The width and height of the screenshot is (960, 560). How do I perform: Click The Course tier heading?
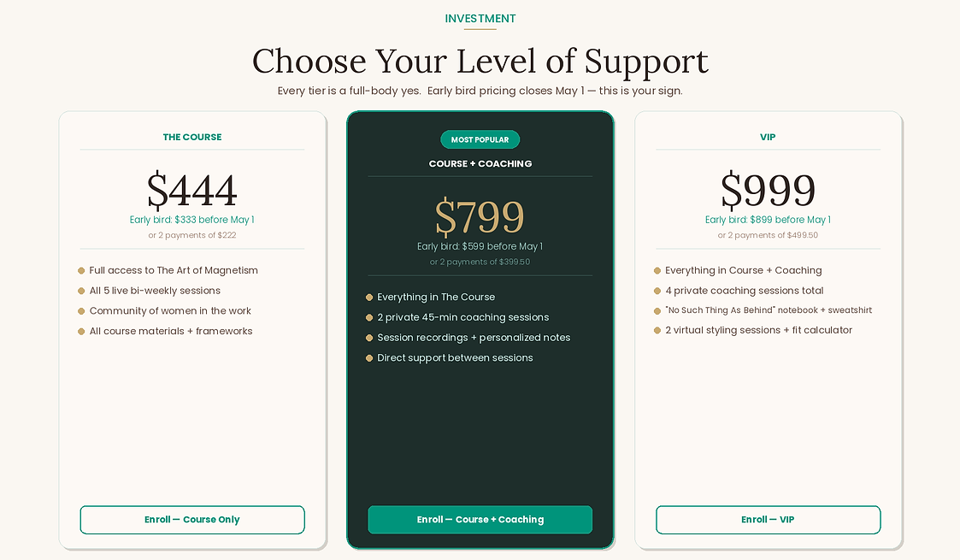point(192,137)
